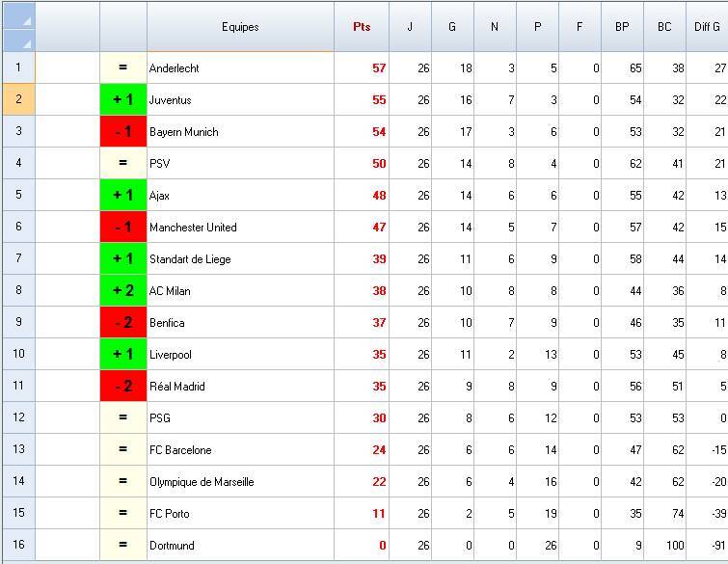This screenshot has height=564, width=728.
Task: Click Réal Madrid red -2 indicator
Action: 123,387
